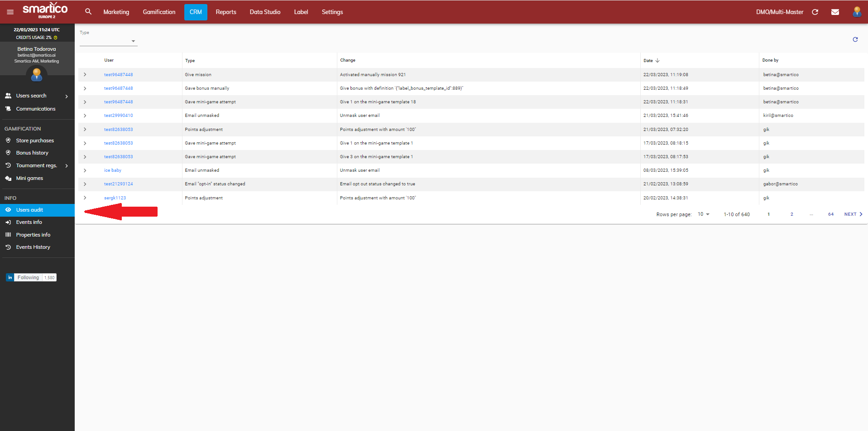Open the Reports menu
This screenshot has height=431, width=868.
click(225, 12)
